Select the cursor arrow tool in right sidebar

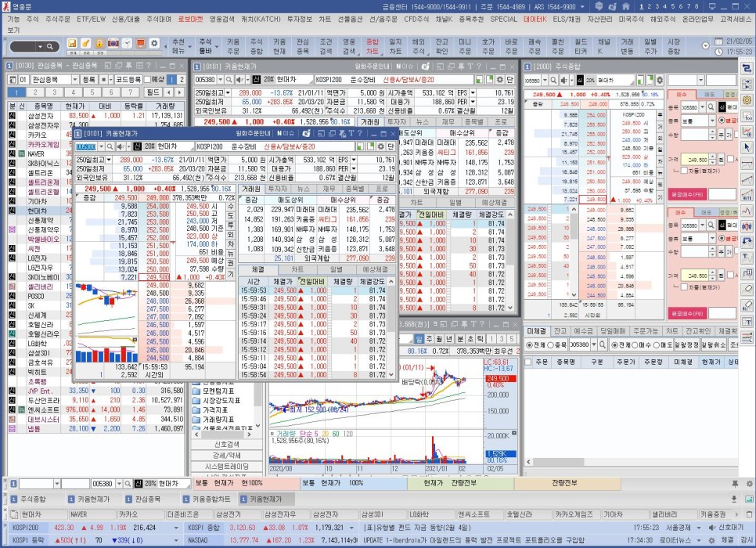click(x=747, y=147)
